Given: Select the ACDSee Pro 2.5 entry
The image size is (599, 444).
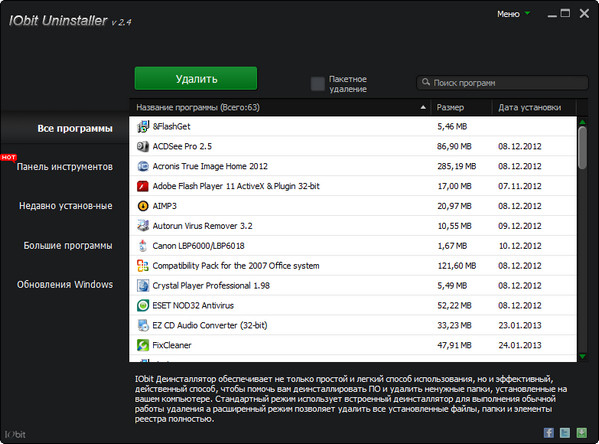Looking at the screenshot, I should 182,146.
